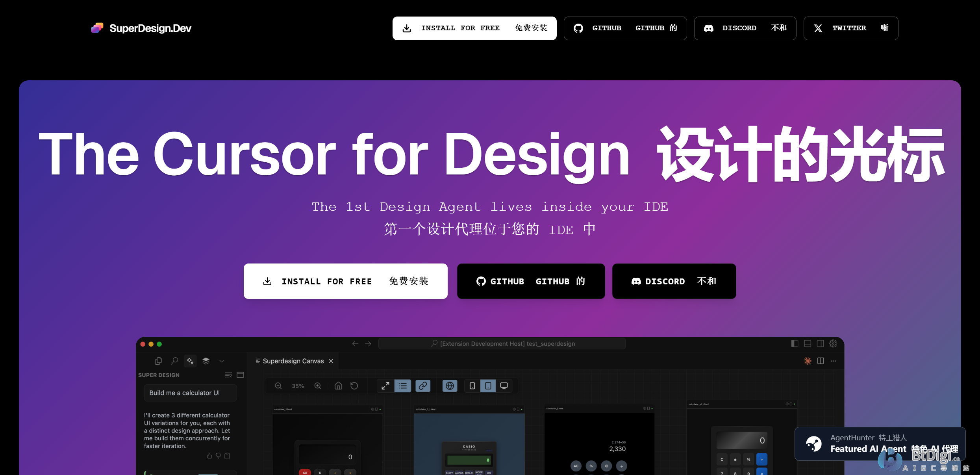Screen dimensions: 980x475
Task: Click the thumbs up icon under the reply
Action: tap(209, 456)
